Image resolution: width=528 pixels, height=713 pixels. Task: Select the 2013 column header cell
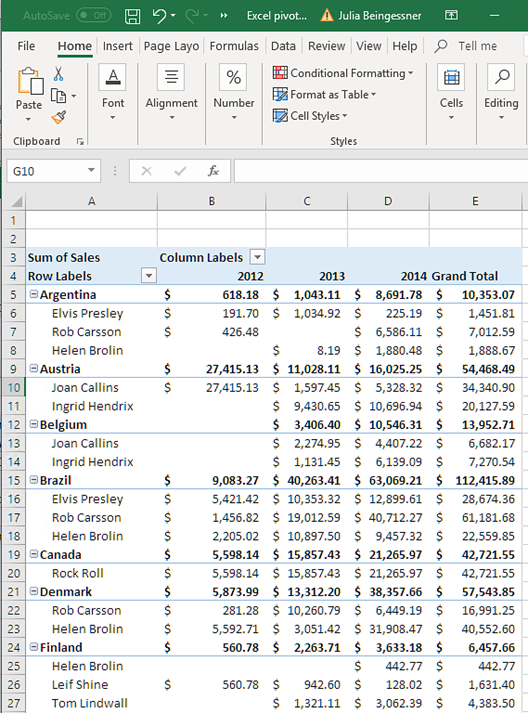[x=307, y=276]
